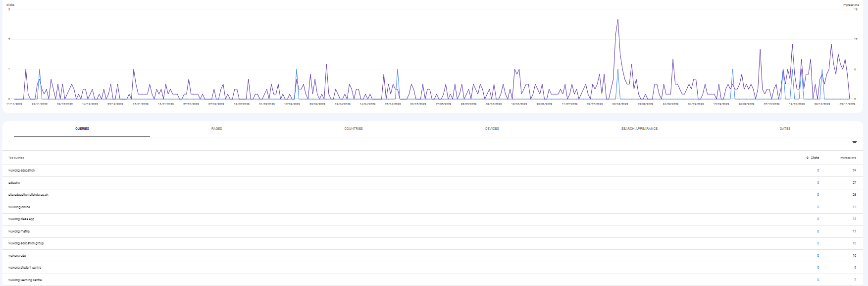The height and width of the screenshot is (286, 868).
Task: Open the Countries tab
Action: [354, 129]
